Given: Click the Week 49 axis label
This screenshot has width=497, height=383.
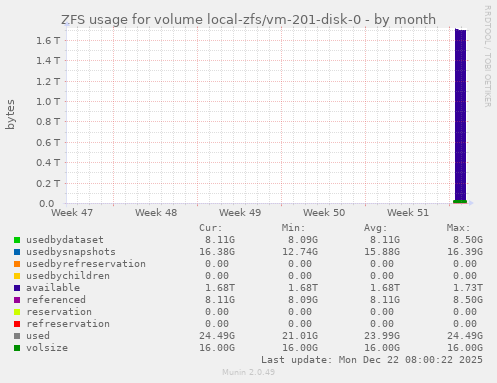Looking at the screenshot, I should [240, 213].
